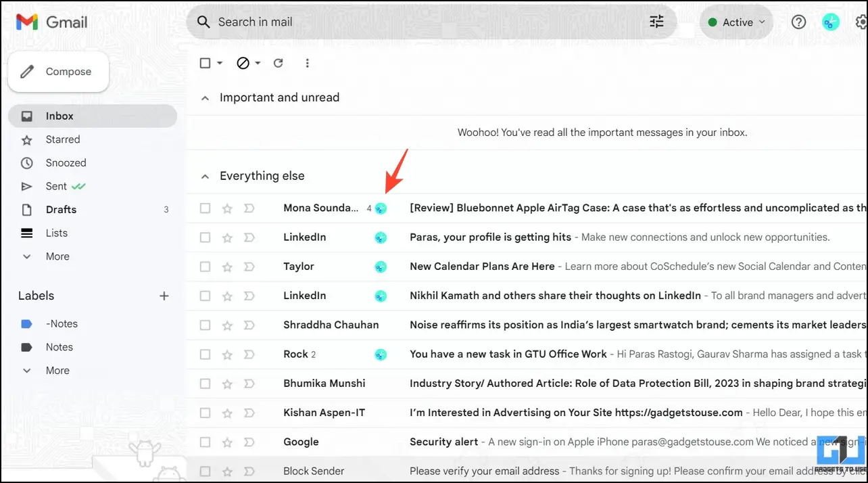Image resolution: width=868 pixels, height=483 pixels.
Task: Select the Bhumika Munshi email checkbox
Action: pyautogui.click(x=206, y=384)
